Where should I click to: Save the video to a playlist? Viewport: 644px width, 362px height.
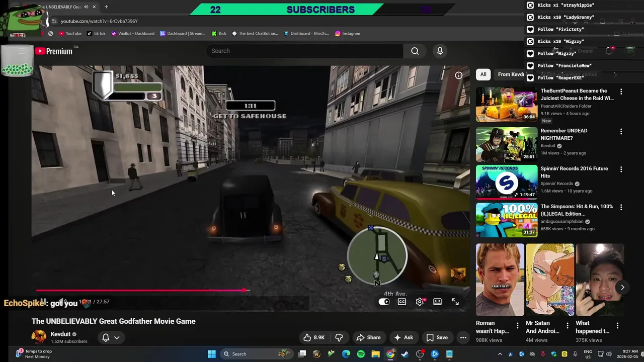(x=437, y=337)
